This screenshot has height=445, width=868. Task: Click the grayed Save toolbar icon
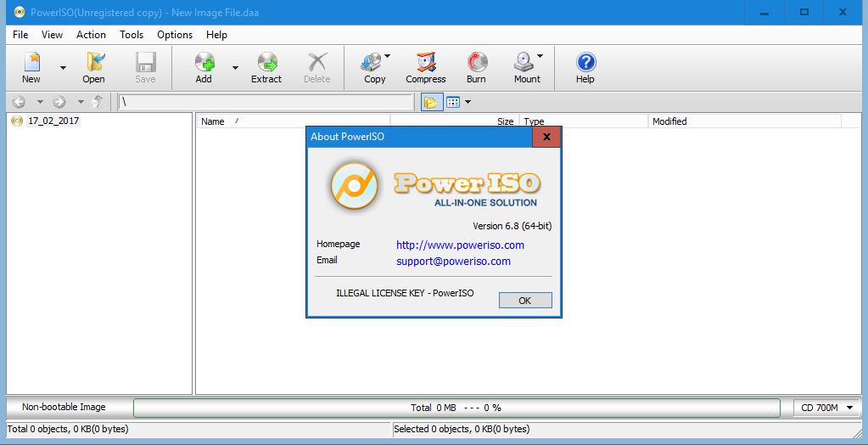146,67
